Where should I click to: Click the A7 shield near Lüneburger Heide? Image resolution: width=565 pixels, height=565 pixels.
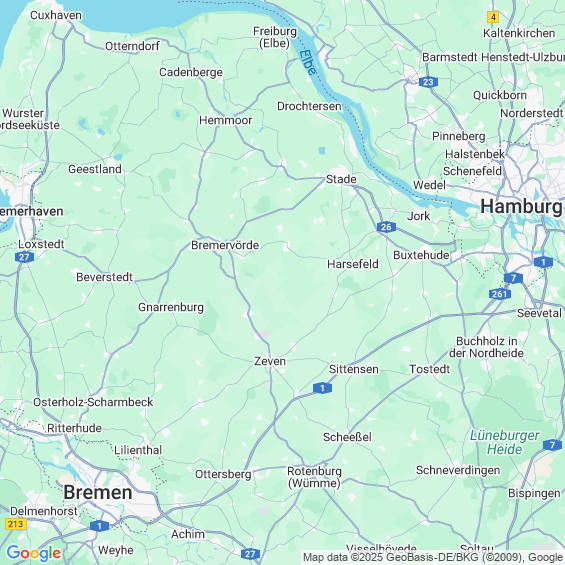coord(552,445)
